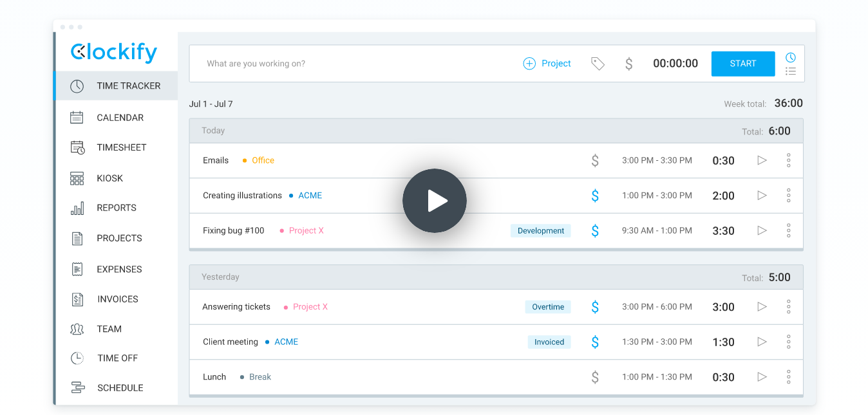Open more options for Answering tickets
This screenshot has width=868, height=415.
789,307
